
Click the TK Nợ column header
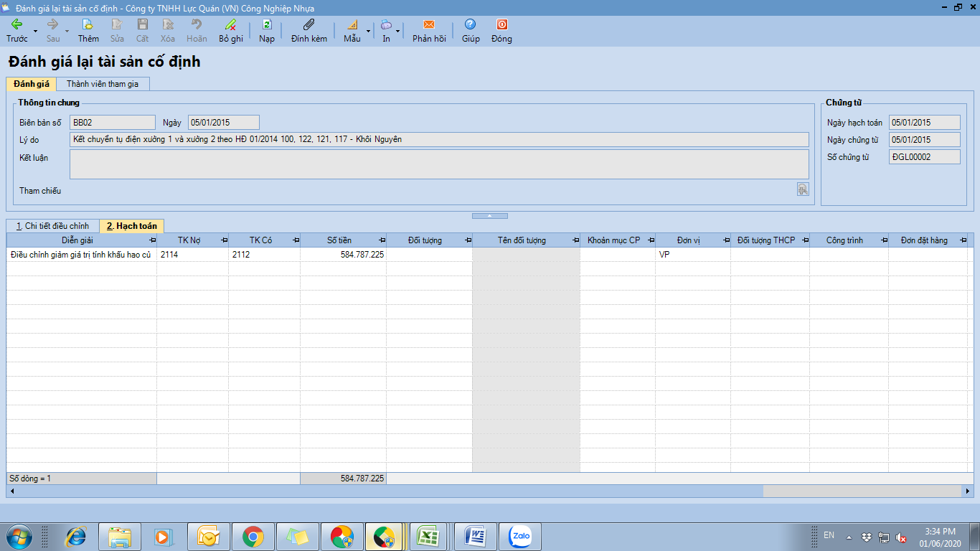tap(189, 240)
